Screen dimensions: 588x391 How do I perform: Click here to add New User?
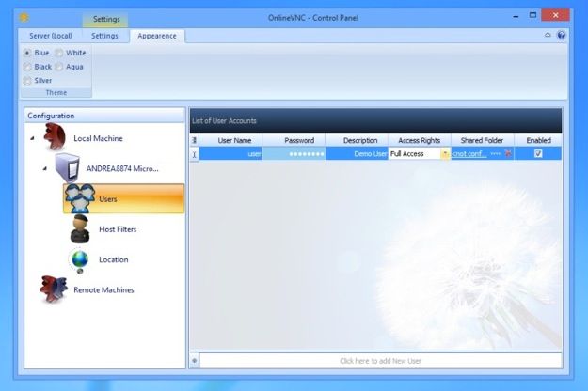pyautogui.click(x=381, y=361)
